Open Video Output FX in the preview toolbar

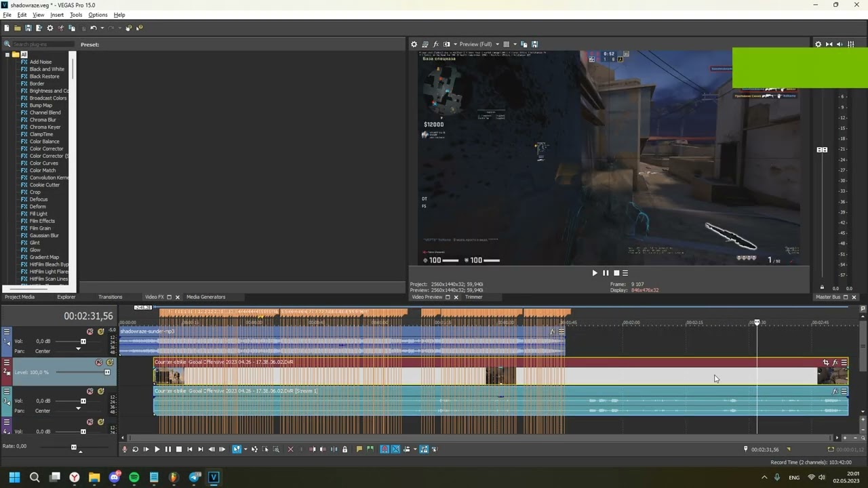436,44
